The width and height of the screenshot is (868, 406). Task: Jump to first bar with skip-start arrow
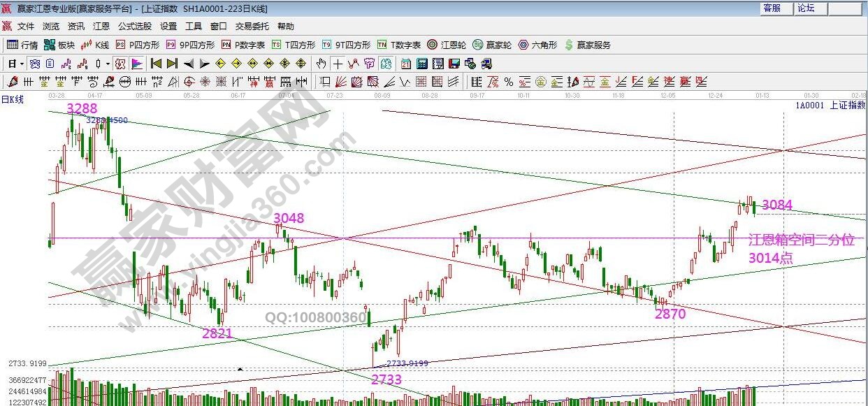(x=156, y=64)
